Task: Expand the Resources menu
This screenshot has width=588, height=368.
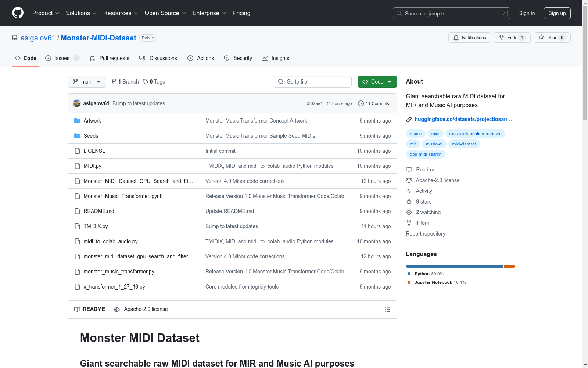Action: [x=121, y=13]
